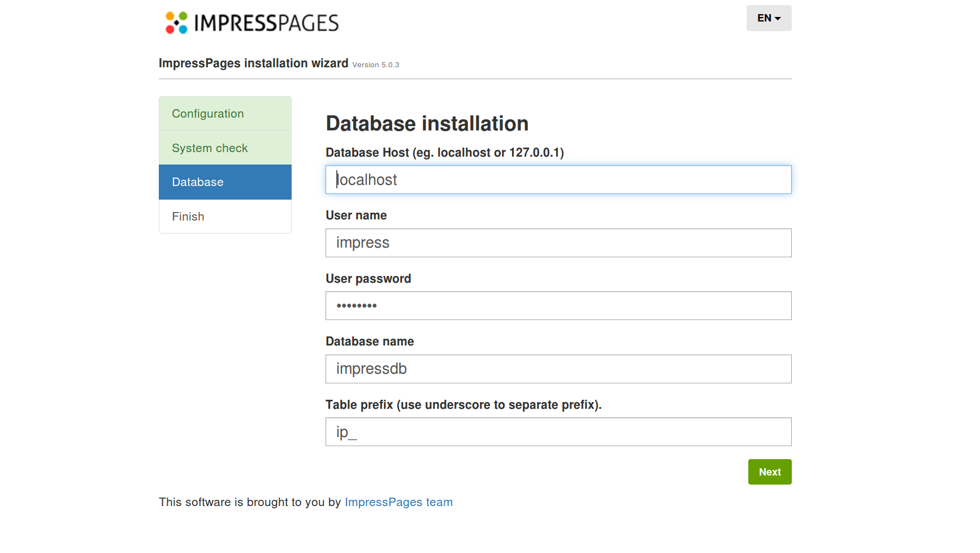Click the User name label
This screenshot has width=980, height=553.
[356, 215]
